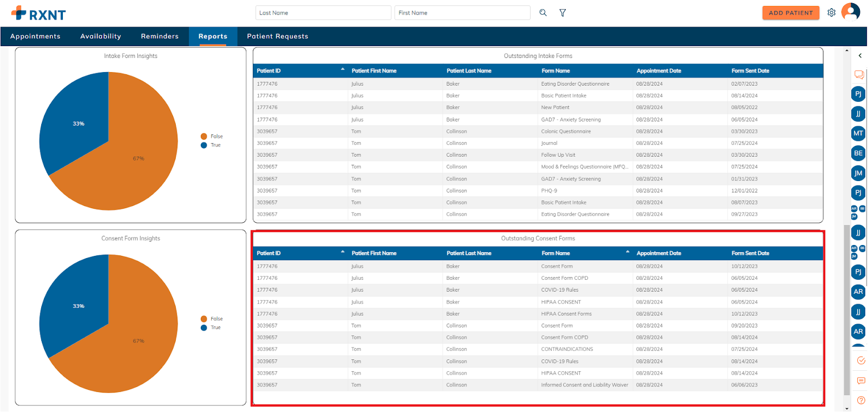Sort Consent Forms table by Form Name arrow
This screenshot has height=412, width=868.
pos(628,252)
